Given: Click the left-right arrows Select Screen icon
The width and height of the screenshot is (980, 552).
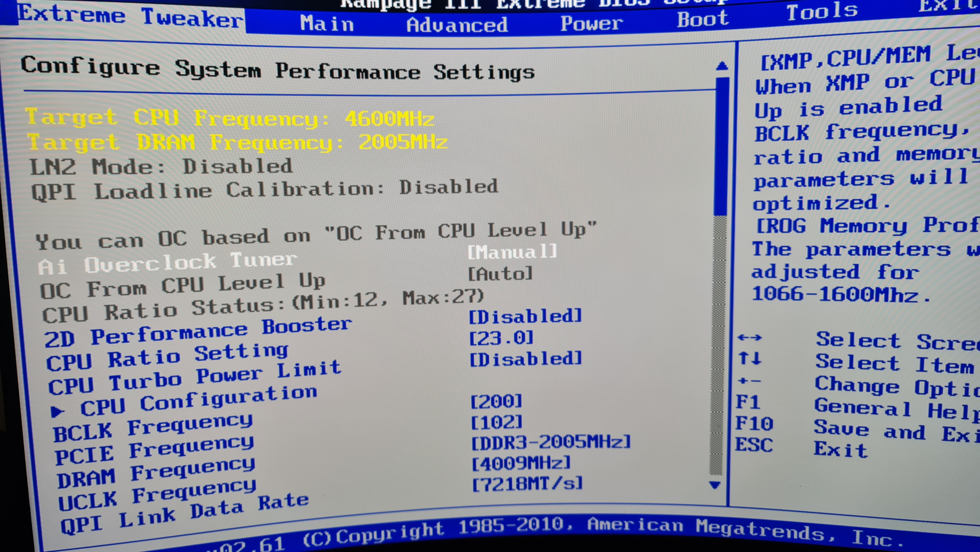Looking at the screenshot, I should pos(749,337).
